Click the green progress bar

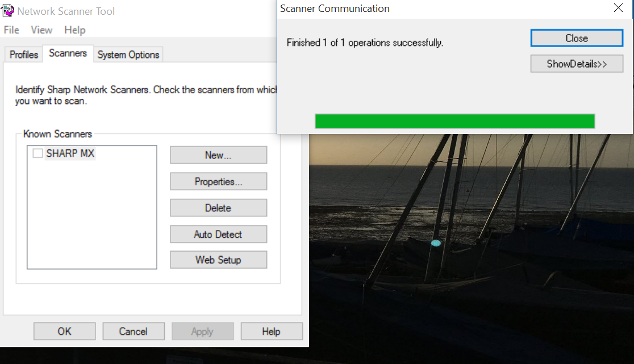(x=454, y=121)
